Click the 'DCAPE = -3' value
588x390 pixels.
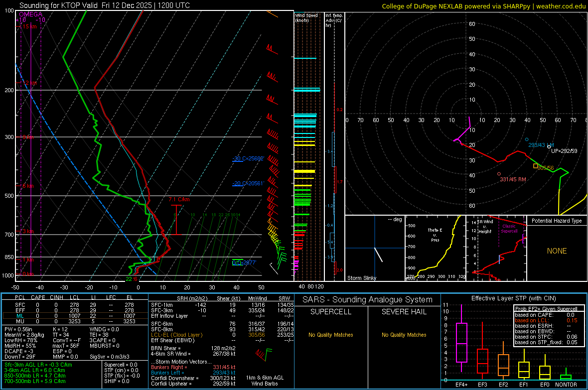19,351
